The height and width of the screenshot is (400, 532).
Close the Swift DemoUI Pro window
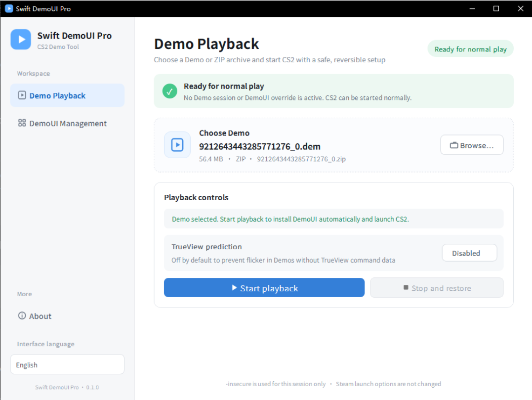point(521,8)
